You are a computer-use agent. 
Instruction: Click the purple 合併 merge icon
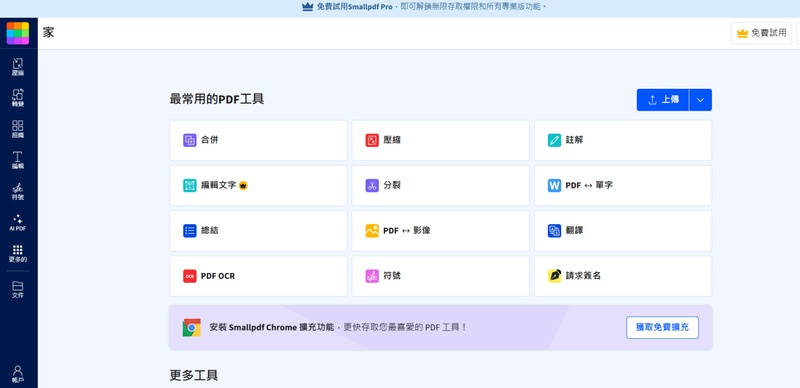tap(190, 140)
